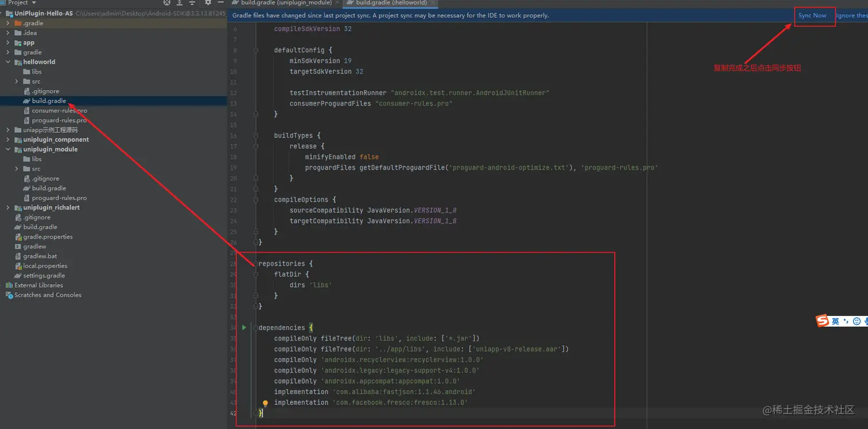
Task: Expand the uniplugin_richalert module
Action: [8, 207]
